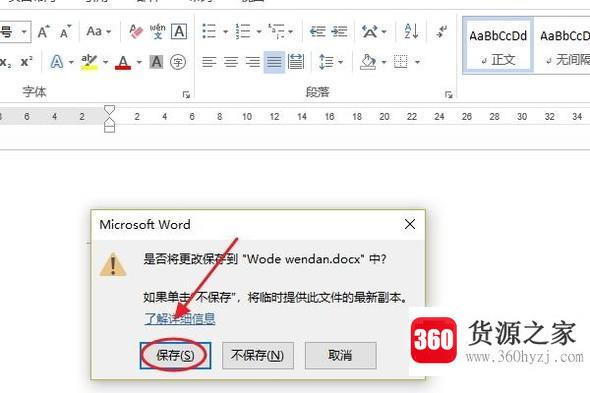Viewport: 590px width, 393px height.
Task: Toggle superscript formatting
Action: 26,62
